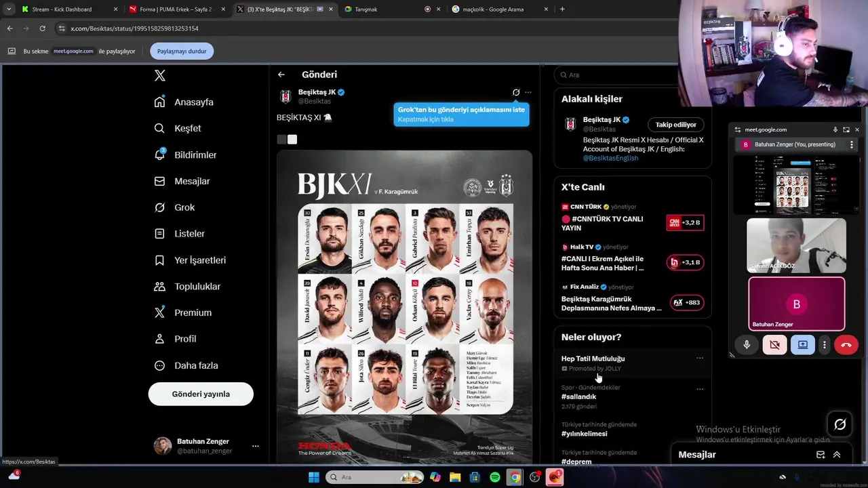Click the Profil person icon
The image size is (868, 488).
[159, 339]
